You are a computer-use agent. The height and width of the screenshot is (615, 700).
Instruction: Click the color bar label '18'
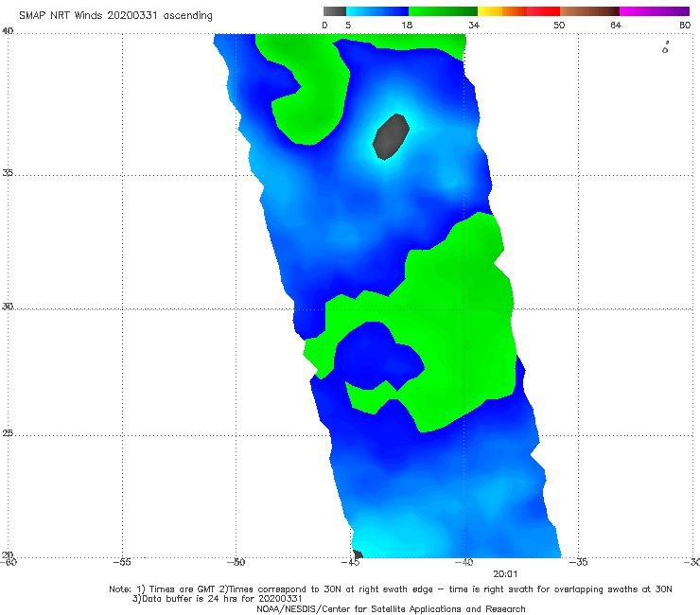pyautogui.click(x=407, y=25)
